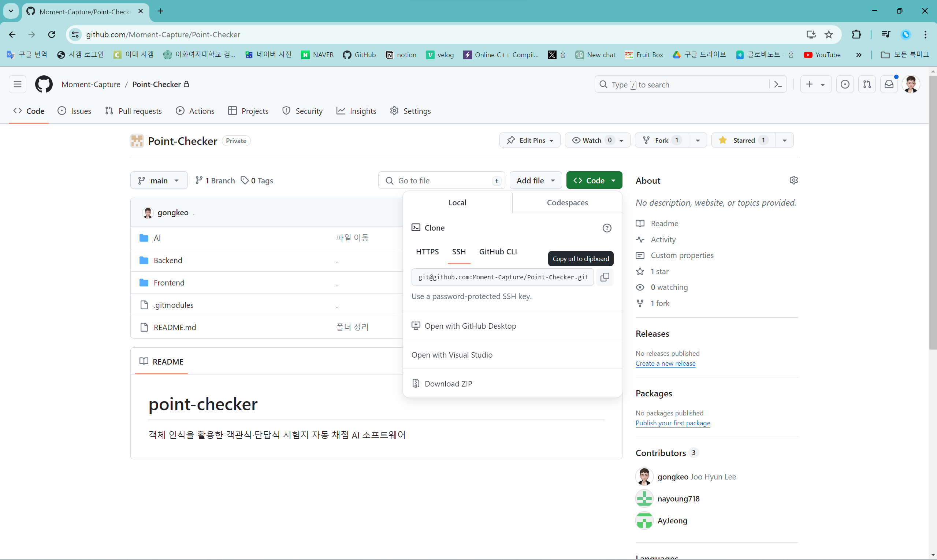Copy the SSH clone URL to clipboard
Viewport: 937px width, 560px height.
[x=605, y=277]
